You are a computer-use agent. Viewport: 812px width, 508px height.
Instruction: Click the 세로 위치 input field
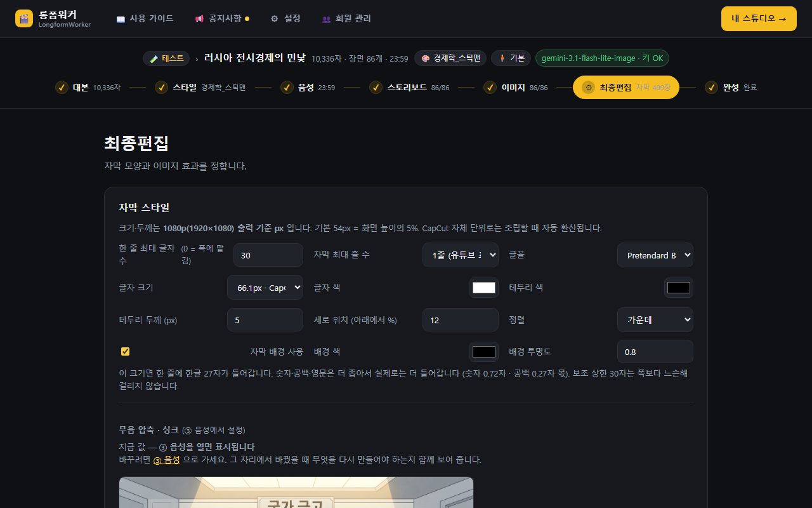click(461, 320)
